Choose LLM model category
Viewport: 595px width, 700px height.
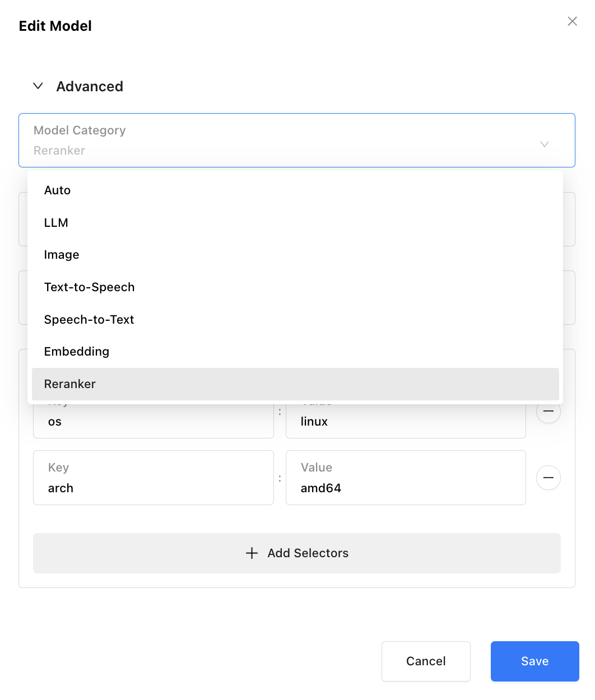pyautogui.click(x=56, y=223)
